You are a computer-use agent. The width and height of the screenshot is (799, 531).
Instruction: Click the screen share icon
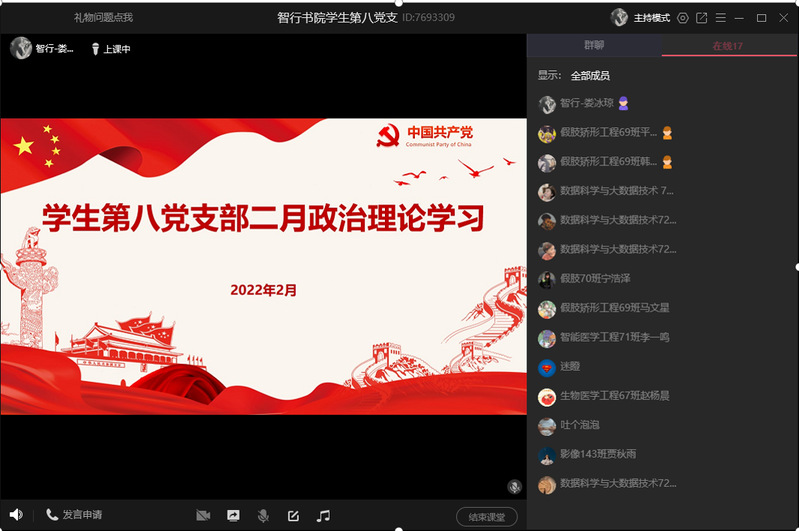pyautogui.click(x=233, y=515)
